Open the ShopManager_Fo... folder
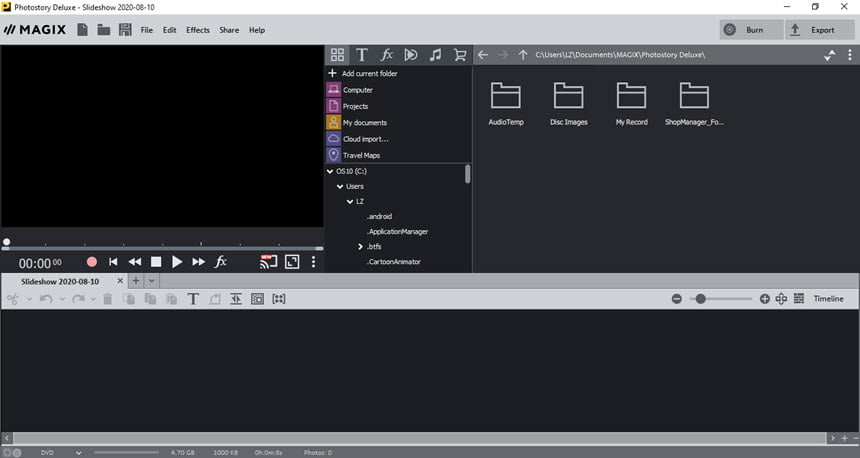Viewport: 860px width, 458px height. click(x=694, y=104)
